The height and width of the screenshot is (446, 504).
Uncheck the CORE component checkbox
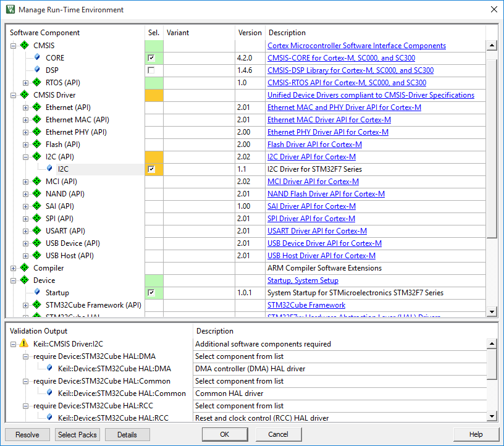click(x=151, y=58)
